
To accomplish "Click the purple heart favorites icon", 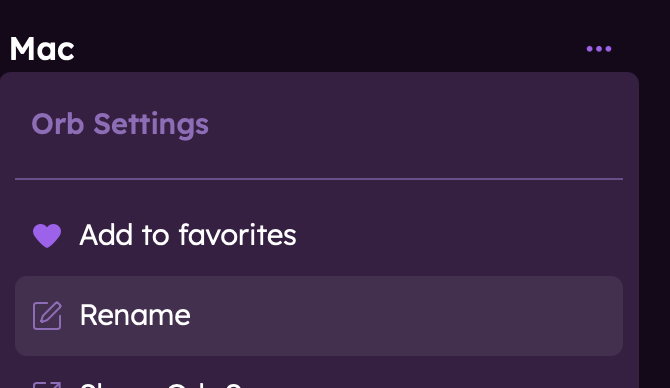I will click(x=47, y=235).
